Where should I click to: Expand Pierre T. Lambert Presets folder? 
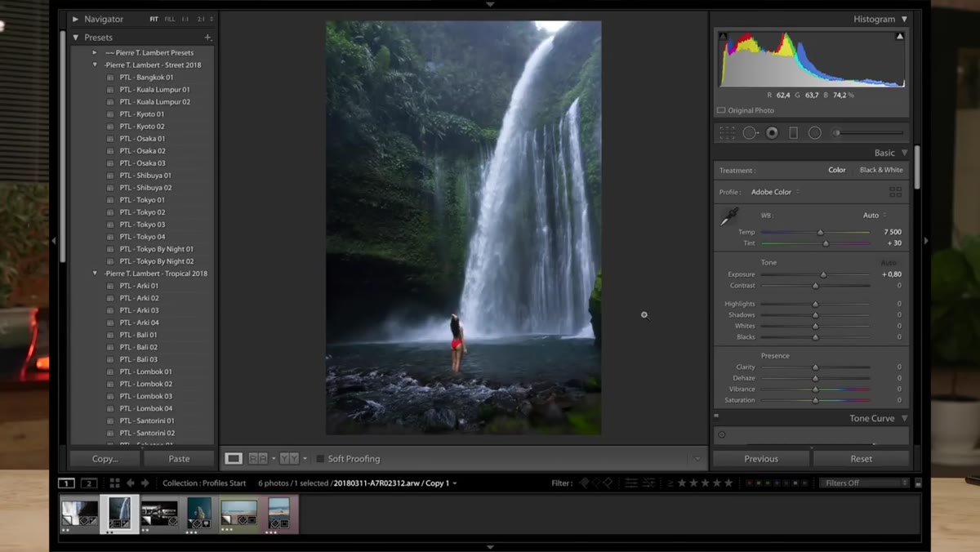click(x=95, y=52)
